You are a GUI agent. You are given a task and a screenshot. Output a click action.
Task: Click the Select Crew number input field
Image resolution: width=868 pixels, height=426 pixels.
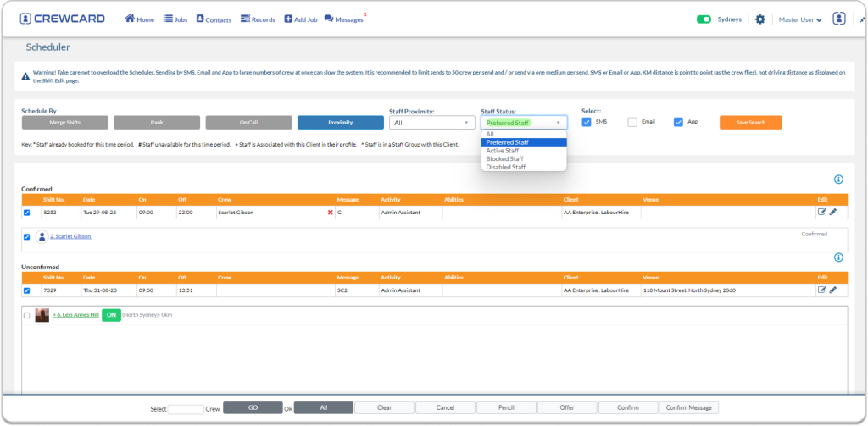click(x=186, y=408)
